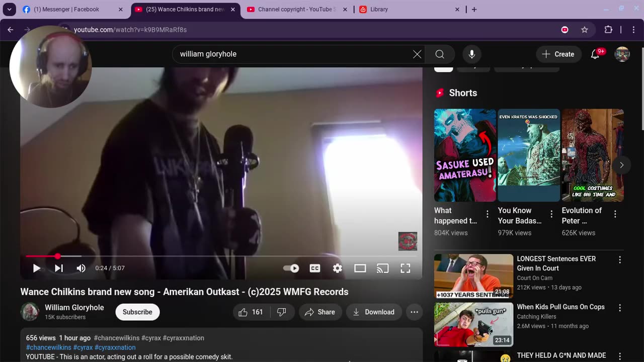
Task: Close the Messenger Facebook tab
Action: click(120, 10)
